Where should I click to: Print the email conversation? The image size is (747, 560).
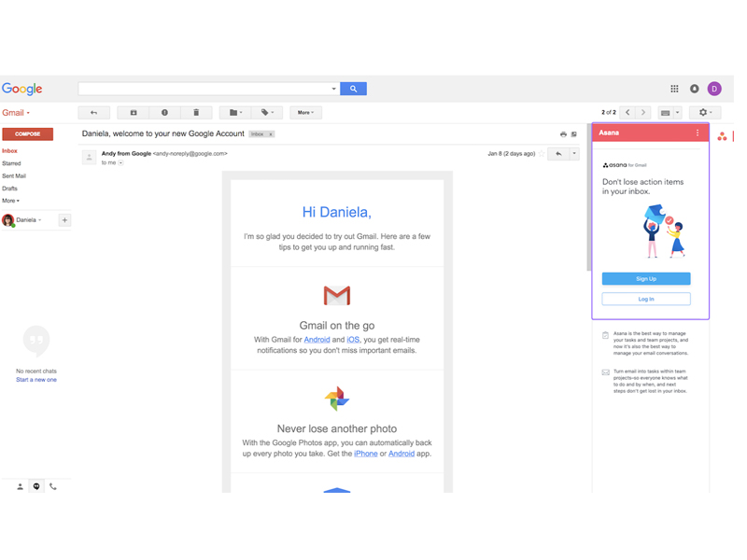pos(563,134)
